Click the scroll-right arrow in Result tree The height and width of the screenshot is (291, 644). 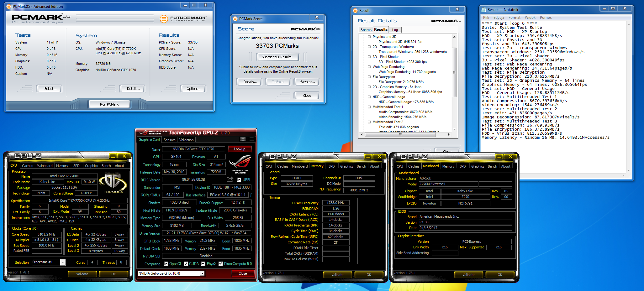[x=449, y=134]
